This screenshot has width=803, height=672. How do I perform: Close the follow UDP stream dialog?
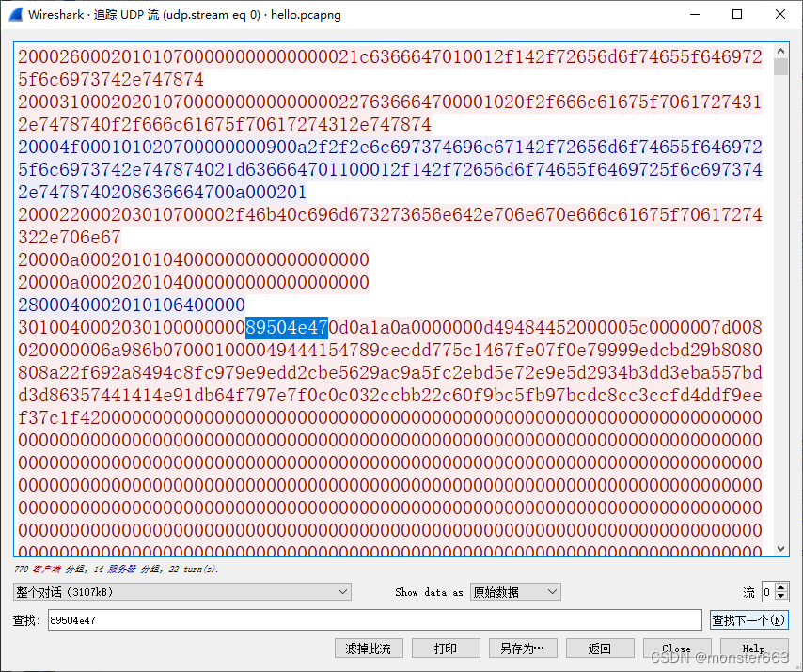(x=677, y=648)
